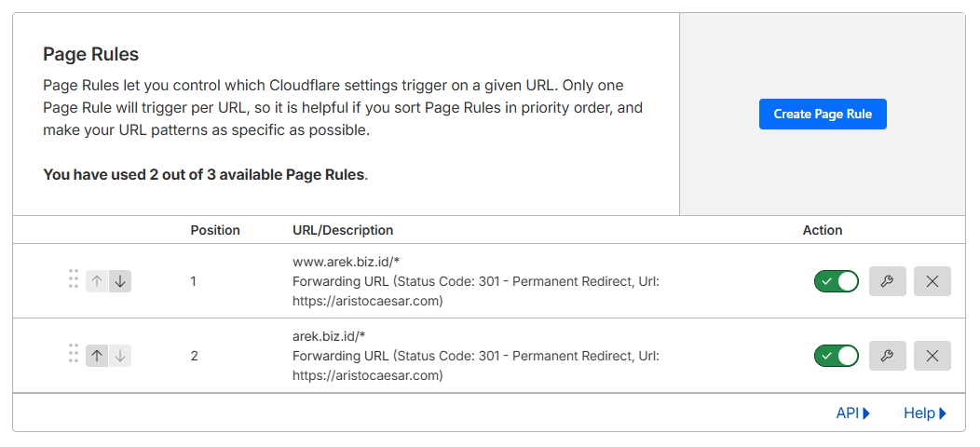
Task: Toggle off the www.arek.biz.id page rule
Action: (x=836, y=281)
